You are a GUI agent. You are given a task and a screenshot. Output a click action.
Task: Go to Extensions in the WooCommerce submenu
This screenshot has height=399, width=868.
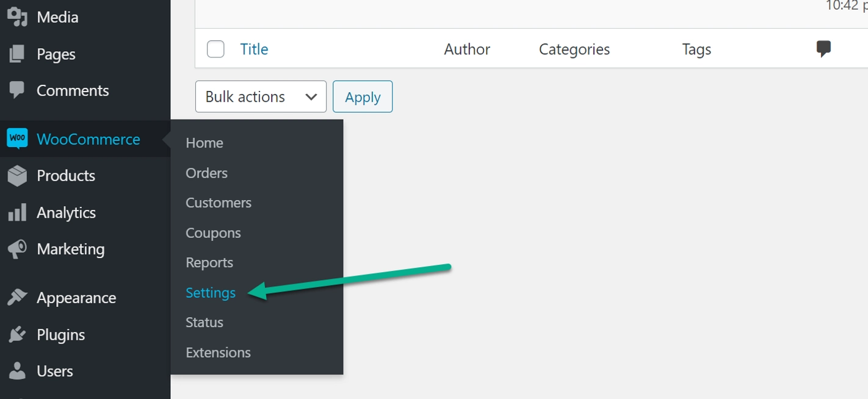point(218,353)
